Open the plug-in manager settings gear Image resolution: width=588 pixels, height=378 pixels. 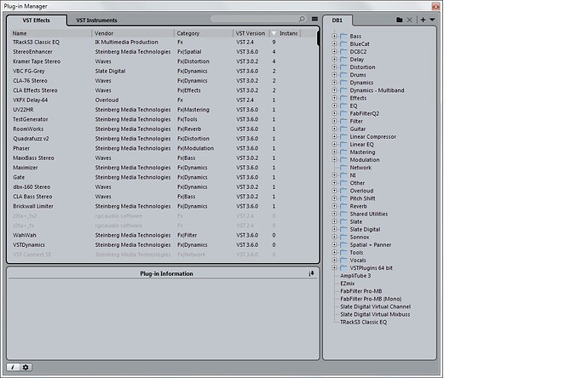(26, 367)
